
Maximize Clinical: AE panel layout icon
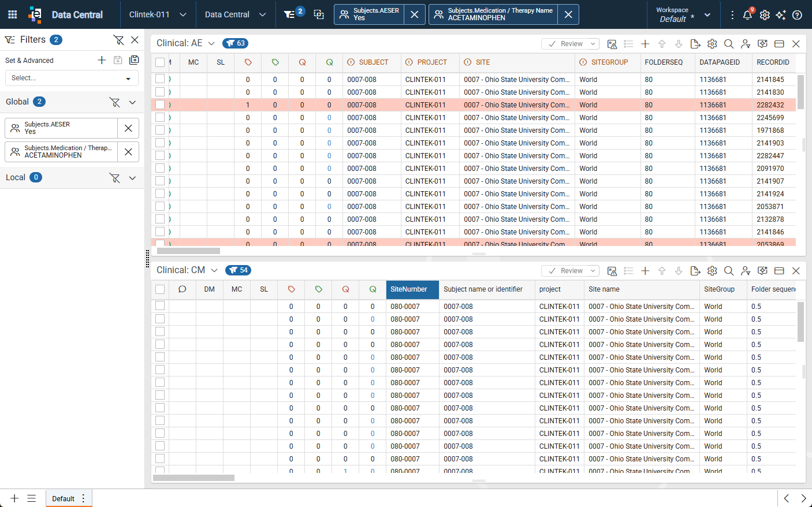click(x=779, y=44)
